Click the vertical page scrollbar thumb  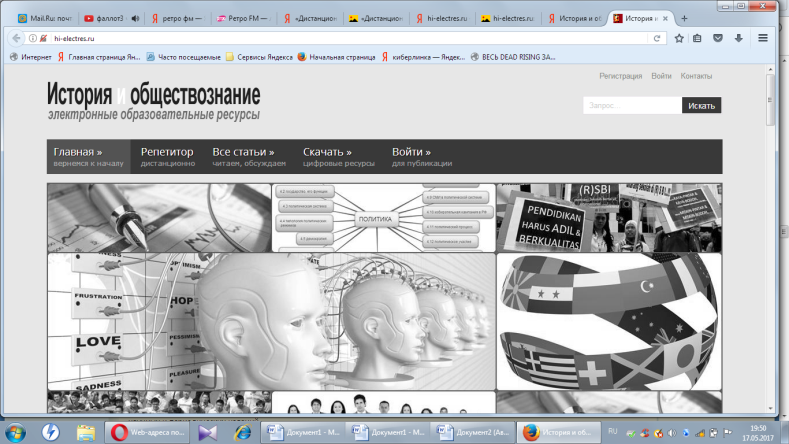tap(770, 100)
